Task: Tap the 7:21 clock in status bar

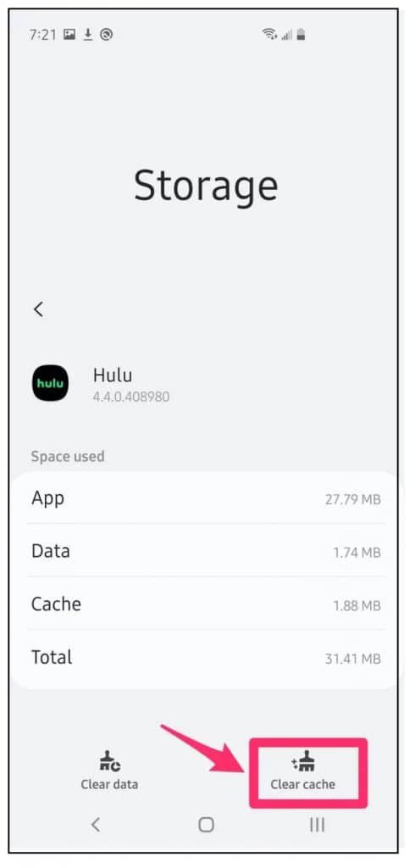Action: [x=42, y=35]
